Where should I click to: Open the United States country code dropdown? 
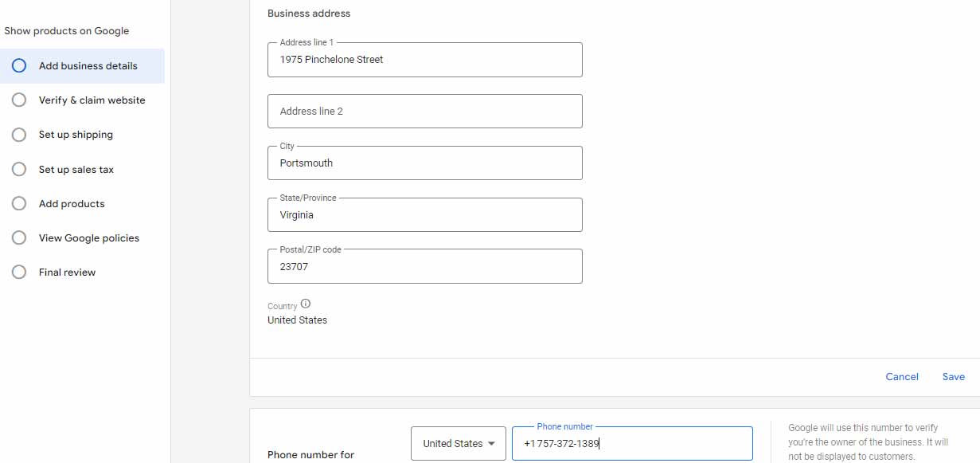click(459, 443)
